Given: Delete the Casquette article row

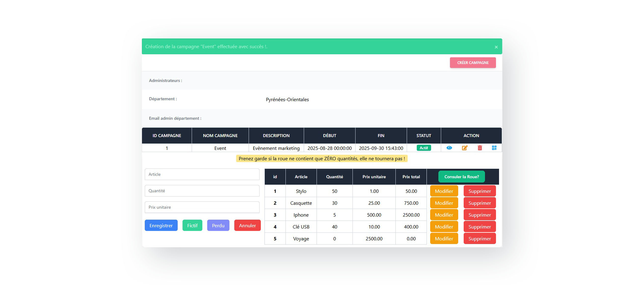Looking at the screenshot, I should 479,203.
